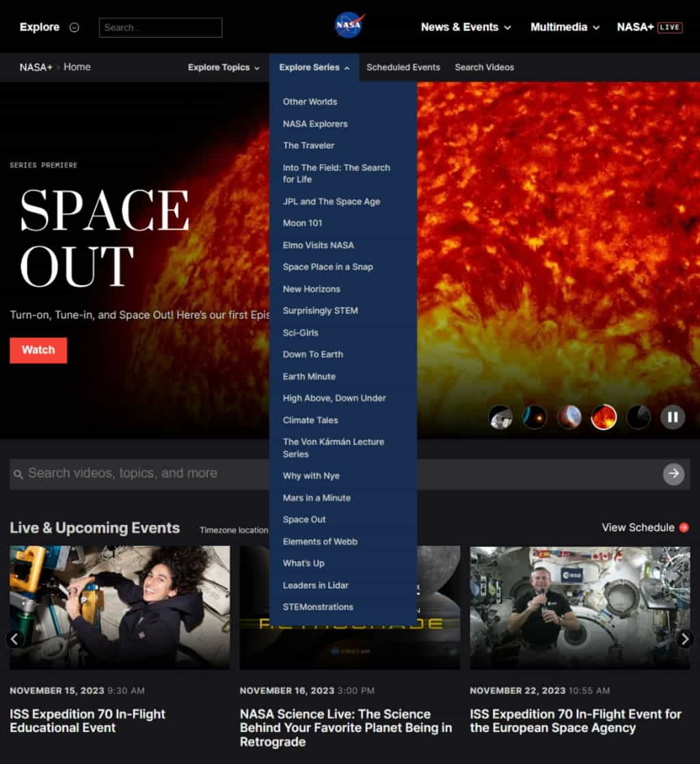
Task: Open Search Videos tab
Action: 485,67
